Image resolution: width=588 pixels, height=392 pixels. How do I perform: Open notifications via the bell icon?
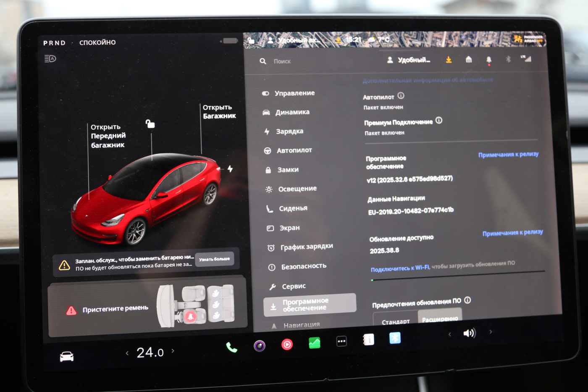pos(488,59)
